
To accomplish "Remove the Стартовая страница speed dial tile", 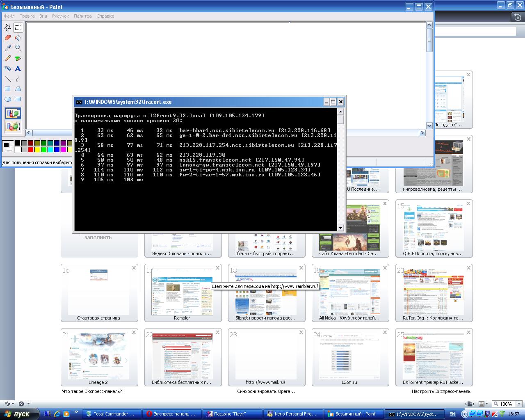I will [134, 268].
